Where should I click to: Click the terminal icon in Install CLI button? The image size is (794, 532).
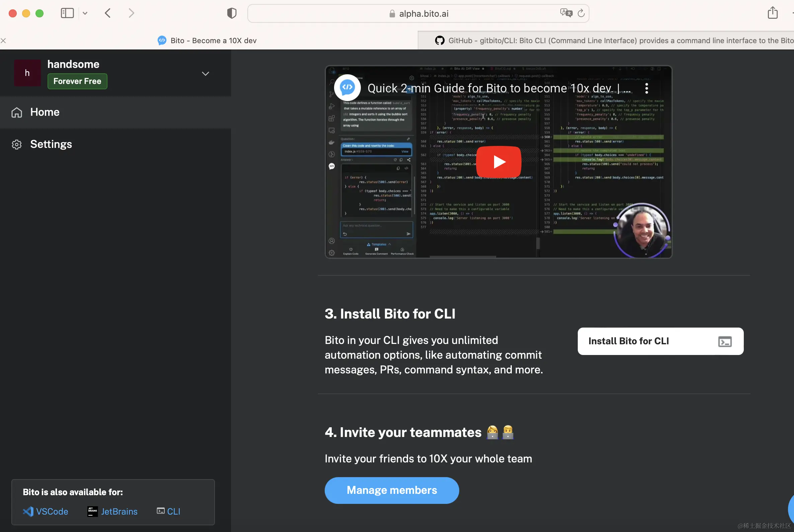pos(725,341)
